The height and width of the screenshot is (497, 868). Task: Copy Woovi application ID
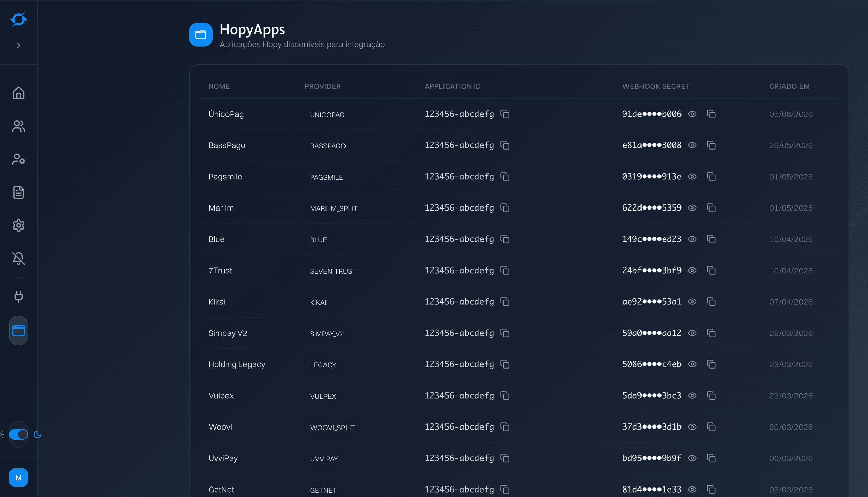[505, 427]
